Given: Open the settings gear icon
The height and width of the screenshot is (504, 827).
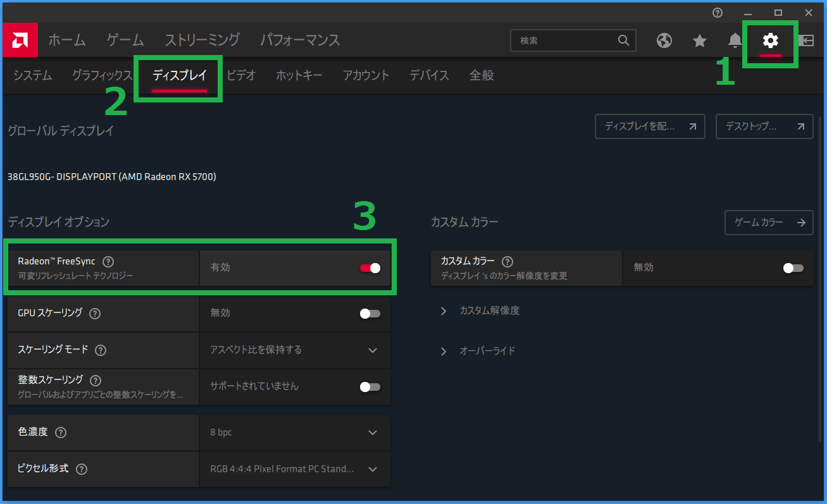Looking at the screenshot, I should (770, 40).
